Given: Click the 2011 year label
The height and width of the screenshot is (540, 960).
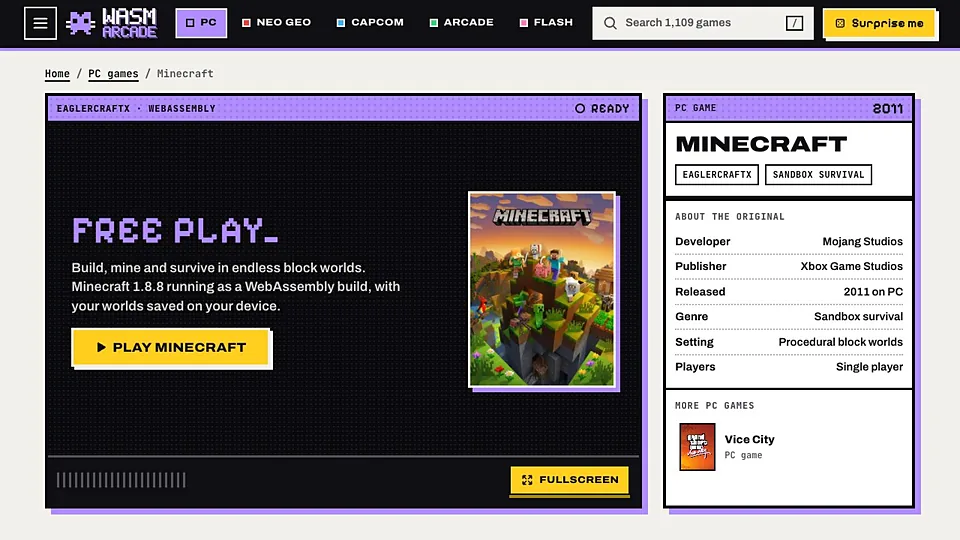Looking at the screenshot, I should [x=887, y=108].
